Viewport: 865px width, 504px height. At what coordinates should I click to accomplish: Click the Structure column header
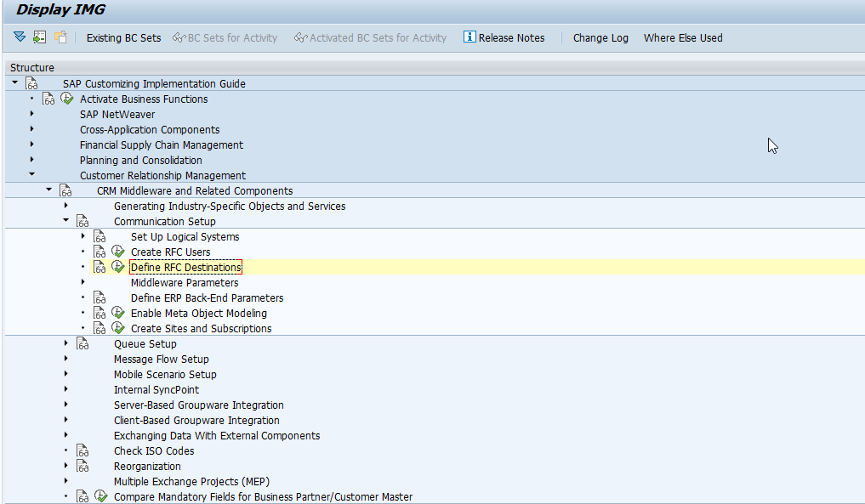(x=435, y=67)
